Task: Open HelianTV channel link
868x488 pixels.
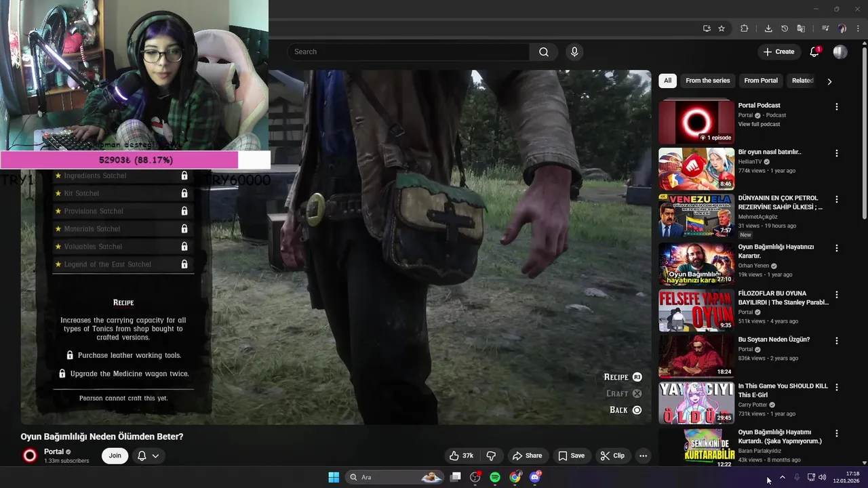Action: [751, 162]
